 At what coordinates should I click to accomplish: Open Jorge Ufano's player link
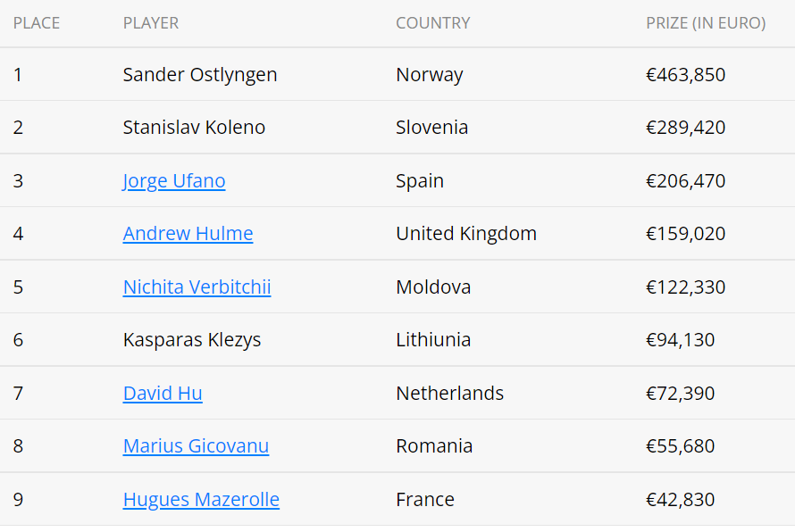point(174,181)
